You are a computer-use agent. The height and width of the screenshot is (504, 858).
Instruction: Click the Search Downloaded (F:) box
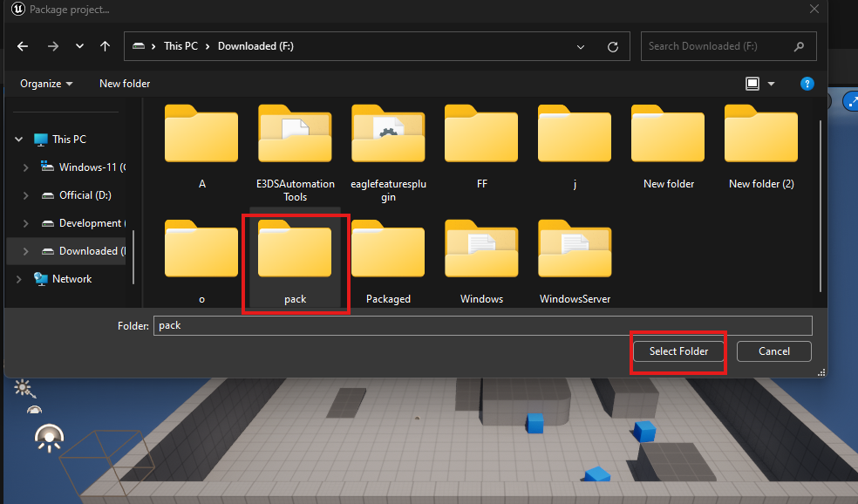click(719, 46)
